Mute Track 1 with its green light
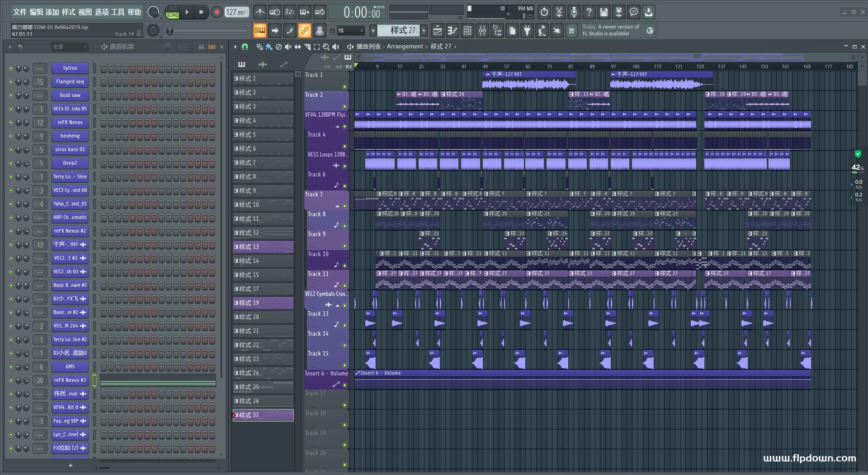Viewport: 868px width, 475px height. [x=344, y=86]
